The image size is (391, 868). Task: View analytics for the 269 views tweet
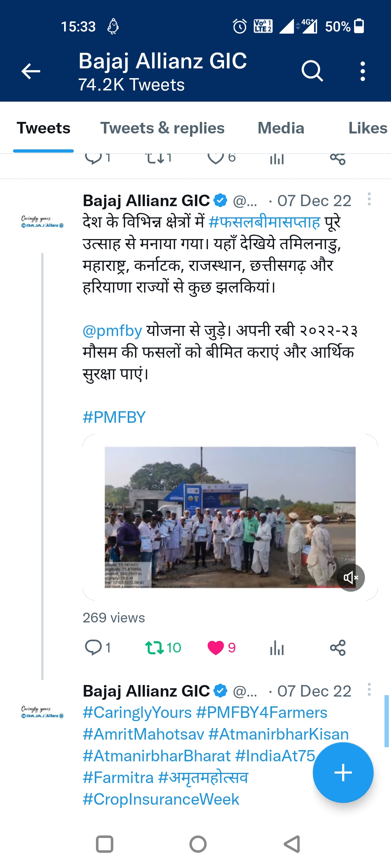click(x=277, y=647)
